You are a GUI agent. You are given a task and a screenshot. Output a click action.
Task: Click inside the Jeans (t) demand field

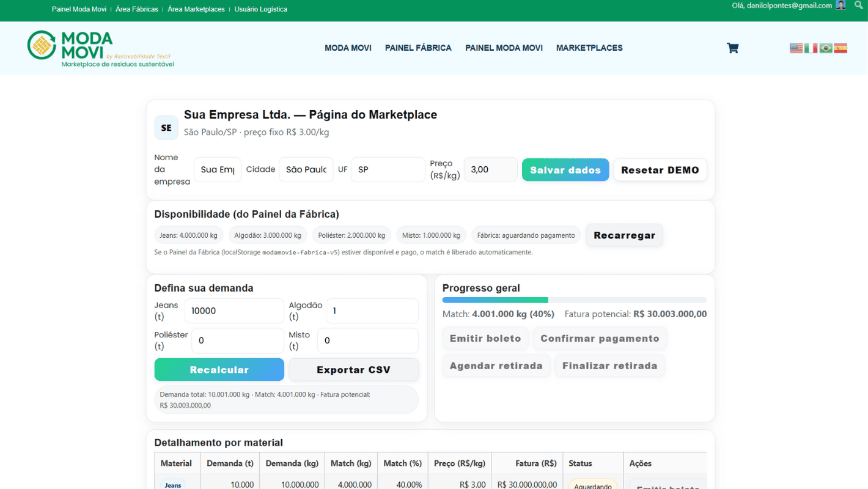[x=234, y=311]
